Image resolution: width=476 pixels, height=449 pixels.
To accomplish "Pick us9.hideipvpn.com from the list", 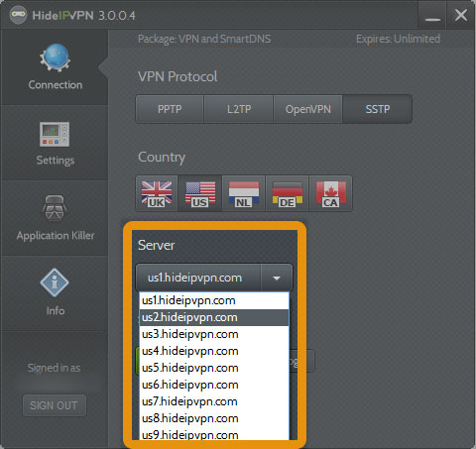I will click(214, 434).
